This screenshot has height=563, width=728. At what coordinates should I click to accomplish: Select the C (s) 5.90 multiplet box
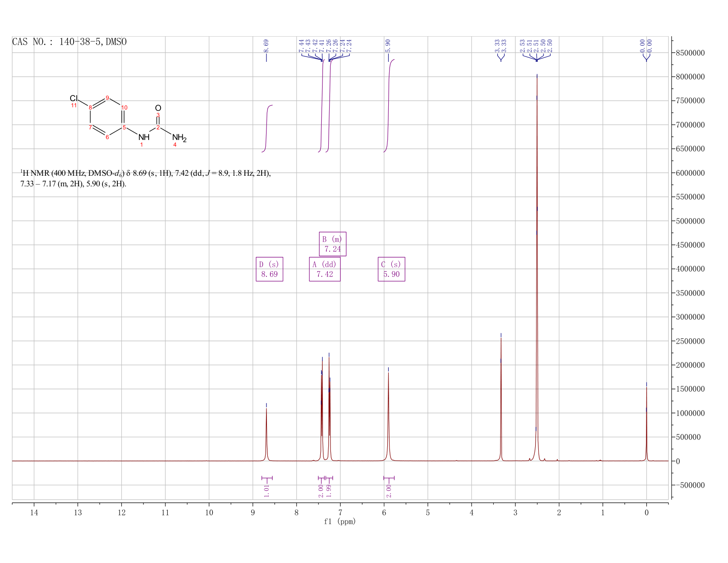pyautogui.click(x=391, y=269)
